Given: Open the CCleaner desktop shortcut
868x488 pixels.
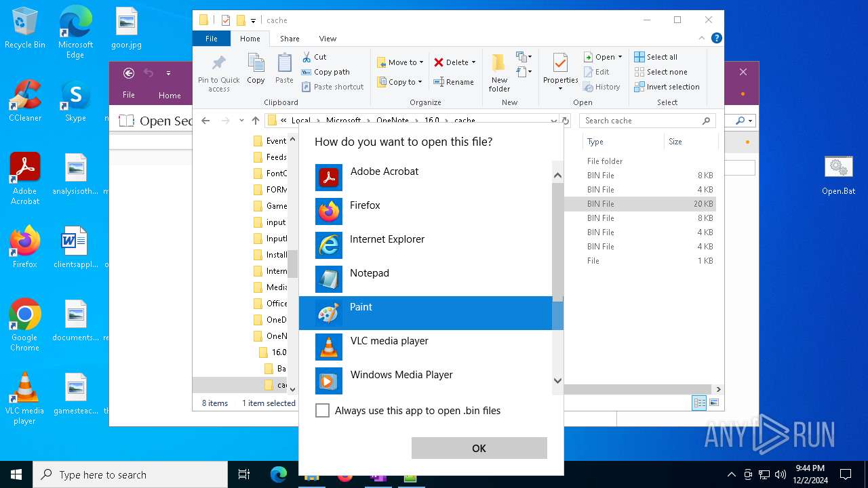Looking at the screenshot, I should tap(25, 101).
